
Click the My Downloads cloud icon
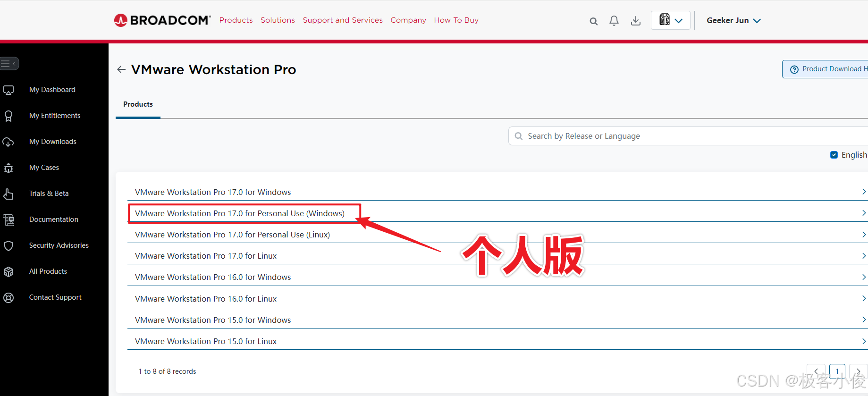click(x=8, y=142)
